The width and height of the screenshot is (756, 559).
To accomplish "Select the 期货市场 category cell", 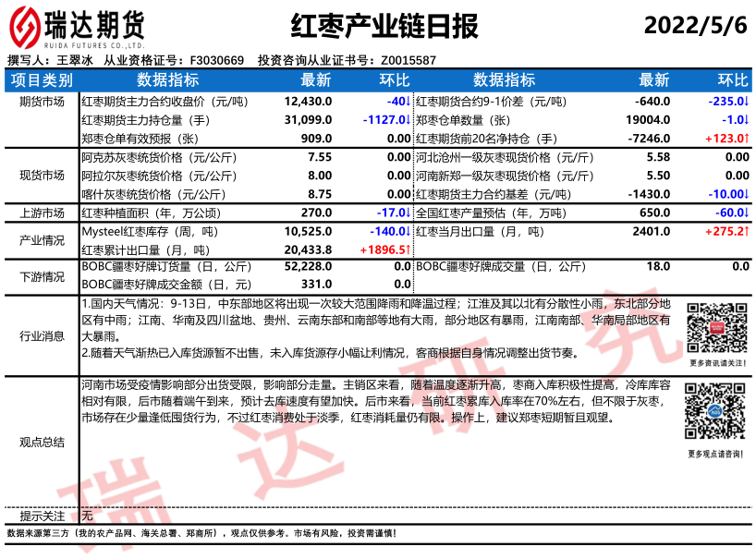I will point(42,102).
